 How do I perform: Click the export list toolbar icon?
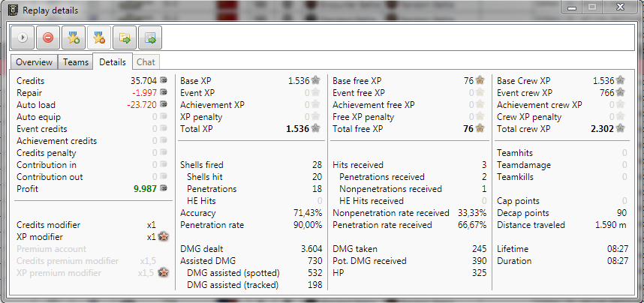pyautogui.click(x=149, y=37)
